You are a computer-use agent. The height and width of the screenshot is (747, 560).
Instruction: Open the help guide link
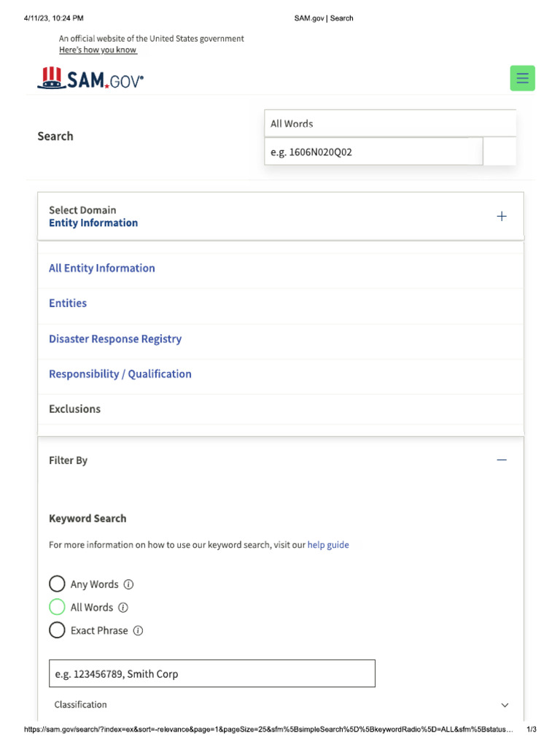click(328, 544)
